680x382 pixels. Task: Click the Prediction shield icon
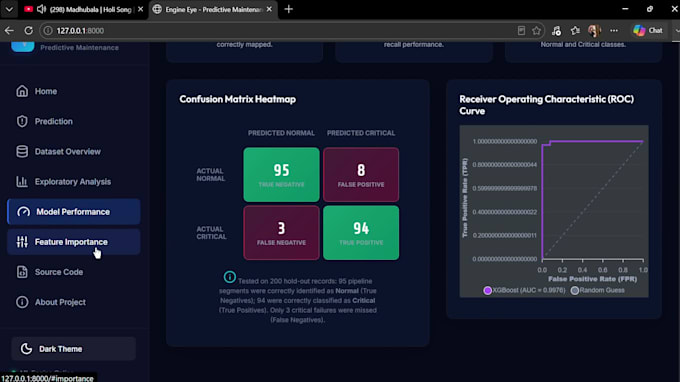[22, 121]
